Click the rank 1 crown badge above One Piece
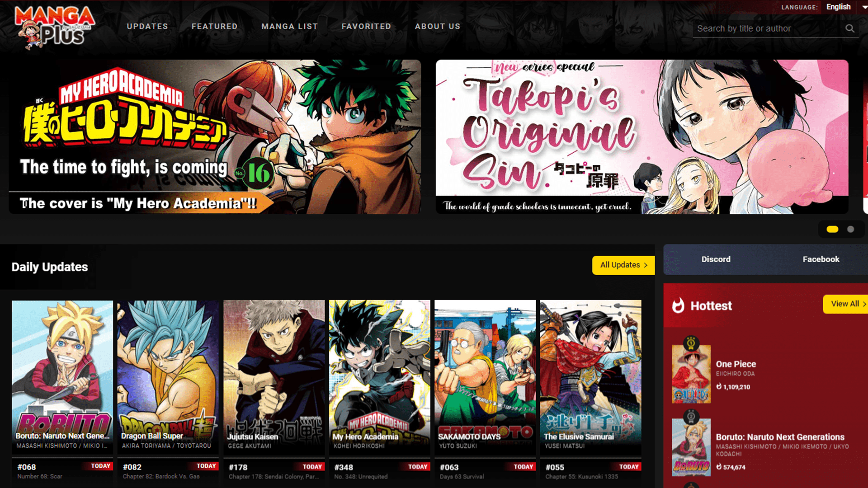This screenshot has height=488, width=868. (x=691, y=343)
